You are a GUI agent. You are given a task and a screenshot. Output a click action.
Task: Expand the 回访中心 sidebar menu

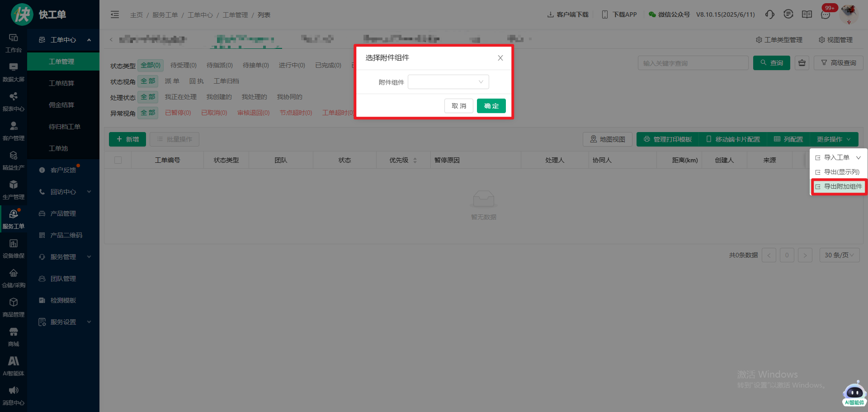(63, 192)
